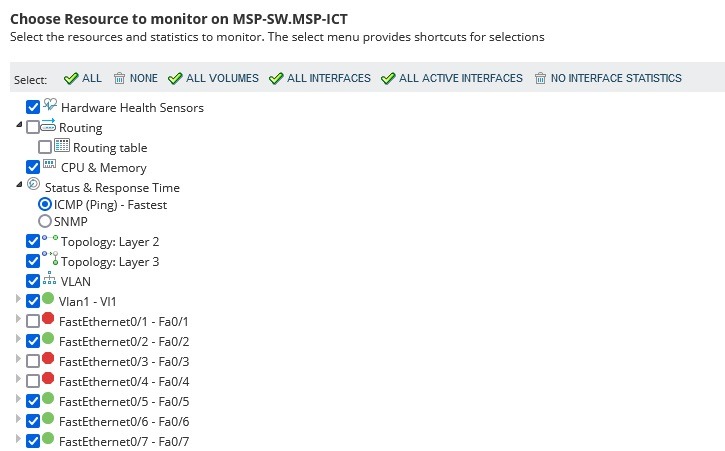This screenshot has height=451, width=725.
Task: Expand the Vlan1 - Vl1 tree node
Action: pyautogui.click(x=18, y=300)
